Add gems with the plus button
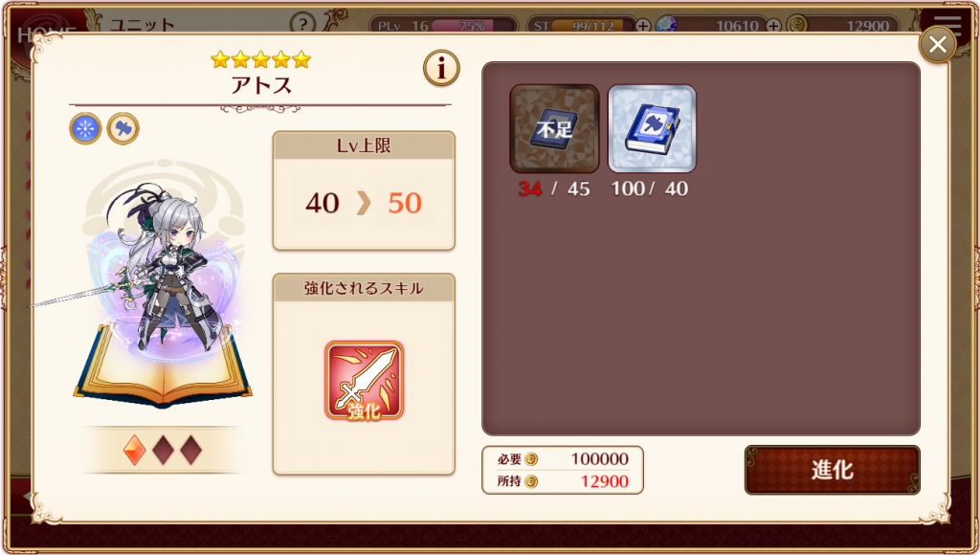980x555 pixels. pyautogui.click(x=773, y=26)
